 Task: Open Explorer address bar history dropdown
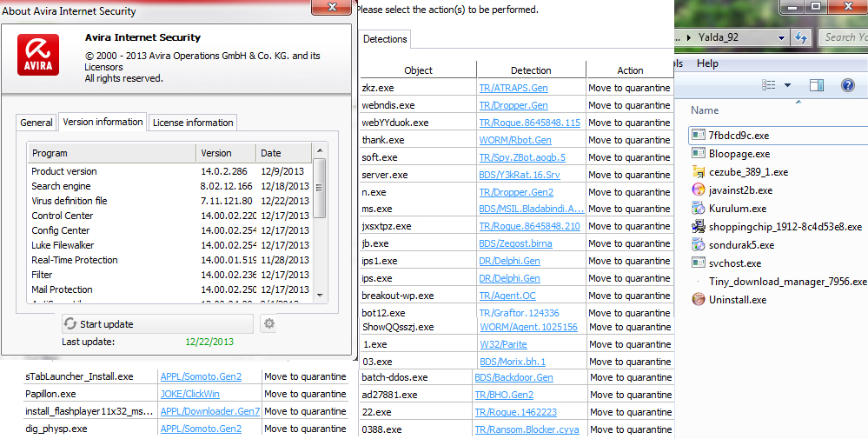click(x=781, y=37)
